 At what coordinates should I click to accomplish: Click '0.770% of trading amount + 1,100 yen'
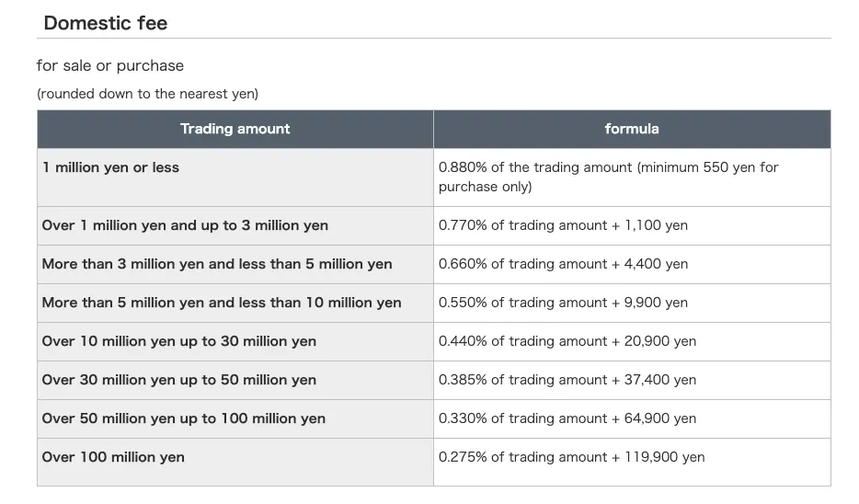[563, 225]
